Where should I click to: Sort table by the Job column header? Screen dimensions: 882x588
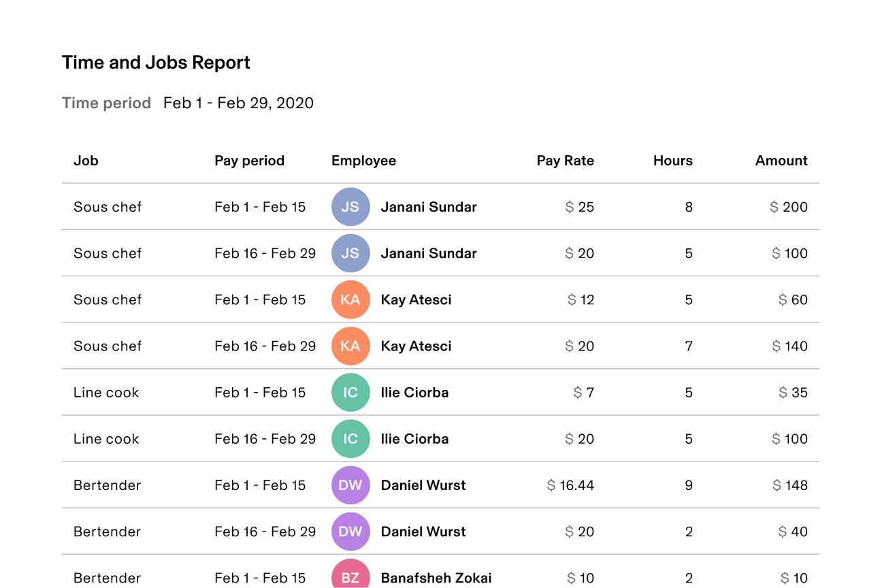click(x=86, y=161)
